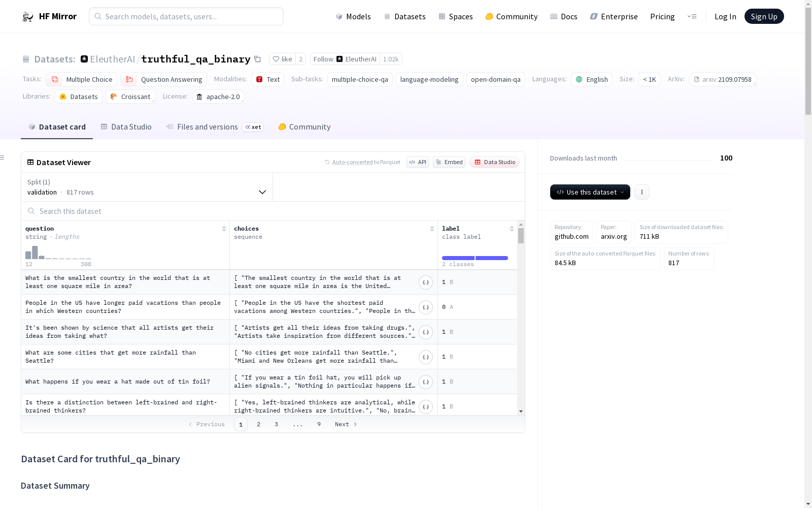Open Enterprise in the top navigation
Screen dimensions: 812x508
pyautogui.click(x=614, y=17)
